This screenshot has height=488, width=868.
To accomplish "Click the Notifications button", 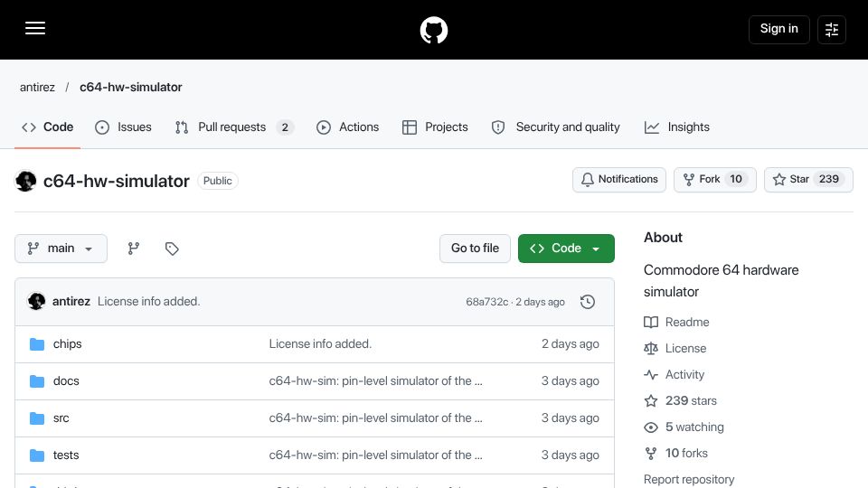I will (x=618, y=180).
